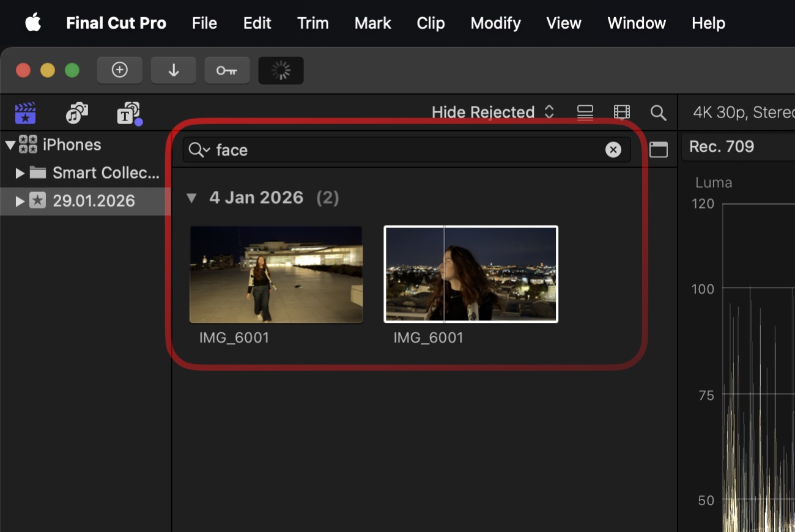
Task: Open the Keyword Editor key icon
Action: [227, 70]
